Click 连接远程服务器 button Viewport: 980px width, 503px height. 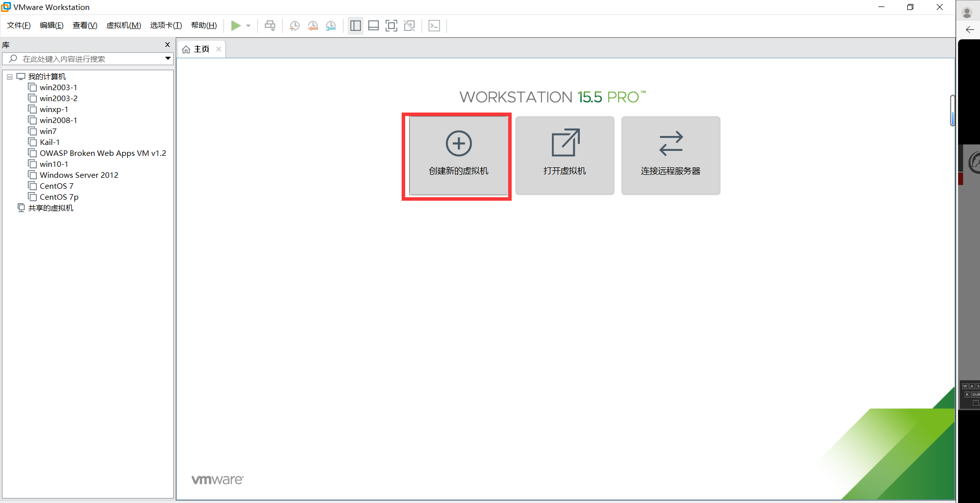pos(670,156)
